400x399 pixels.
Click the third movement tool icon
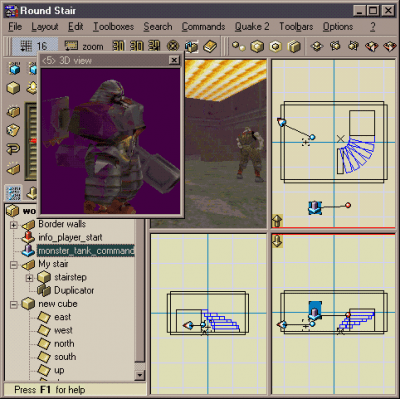point(353,46)
